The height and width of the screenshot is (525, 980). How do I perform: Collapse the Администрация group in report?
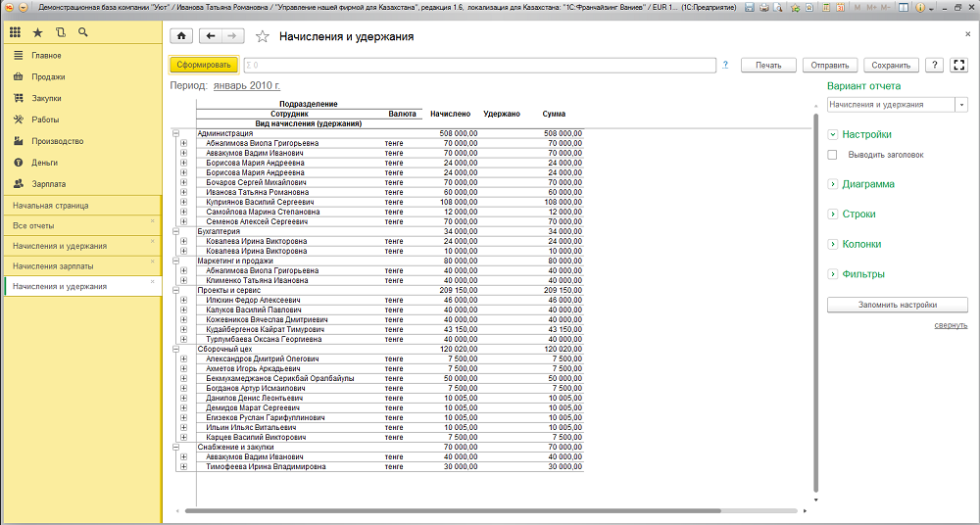(x=175, y=133)
